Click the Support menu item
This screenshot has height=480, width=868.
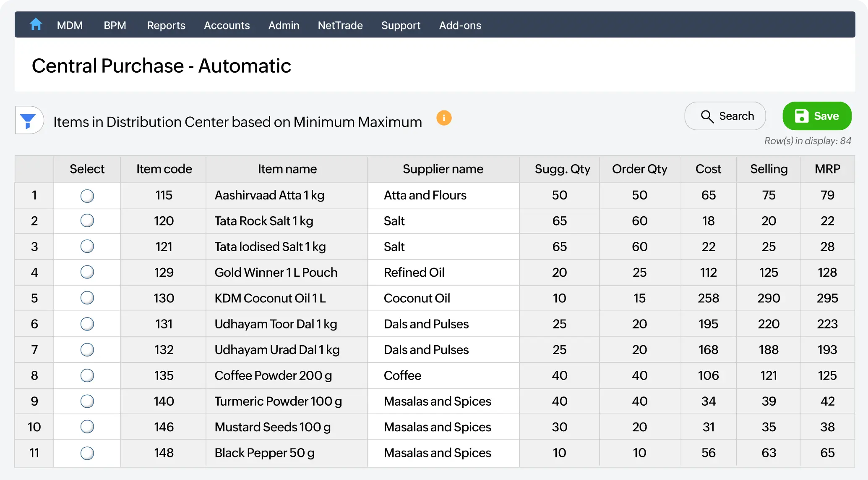(401, 25)
